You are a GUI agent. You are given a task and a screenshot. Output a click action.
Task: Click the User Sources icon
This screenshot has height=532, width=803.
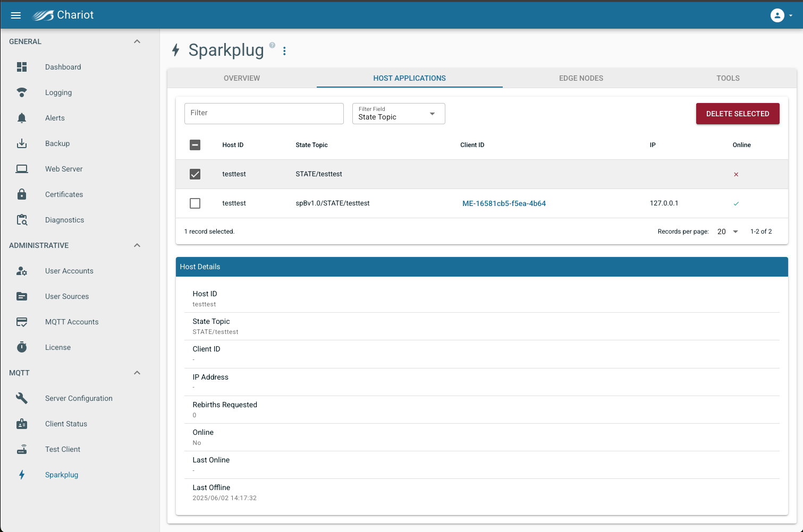[22, 296]
